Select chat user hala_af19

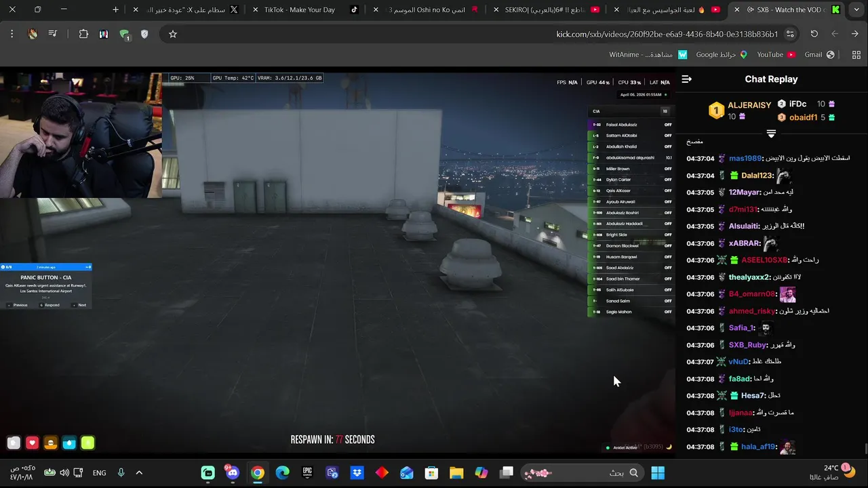point(758,447)
